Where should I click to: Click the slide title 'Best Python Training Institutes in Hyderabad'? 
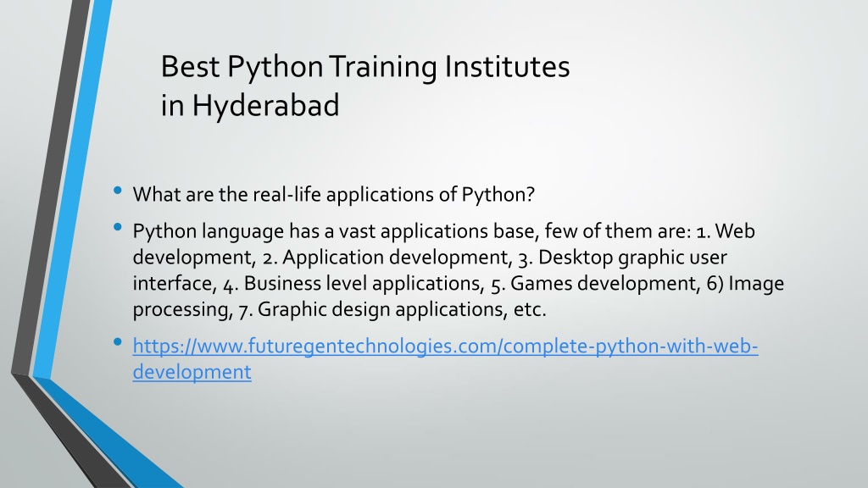(364, 86)
